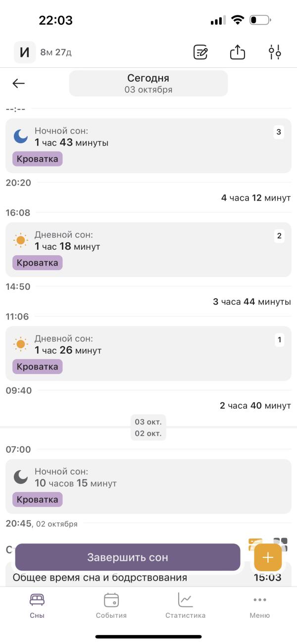Screen dimensions: 297x644
Task: Tap the 20:20 start time label
Action: 18,183
